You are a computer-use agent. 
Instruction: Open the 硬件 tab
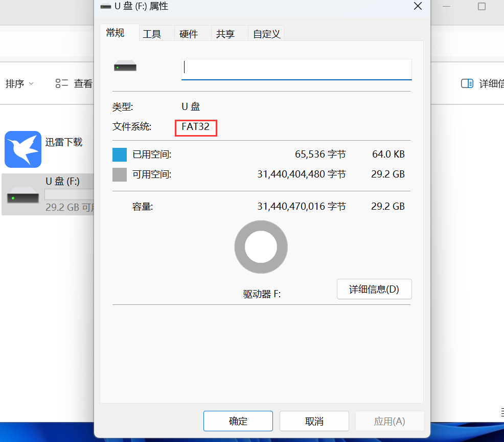click(x=189, y=34)
